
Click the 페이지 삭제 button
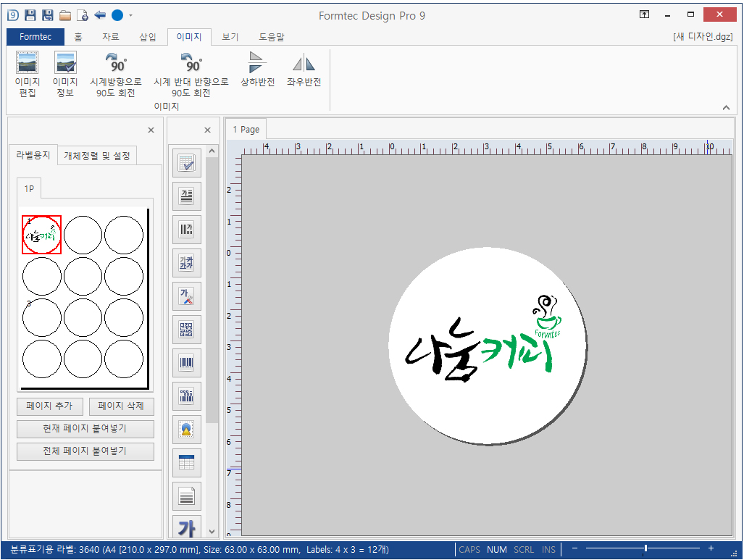pyautogui.click(x=121, y=406)
